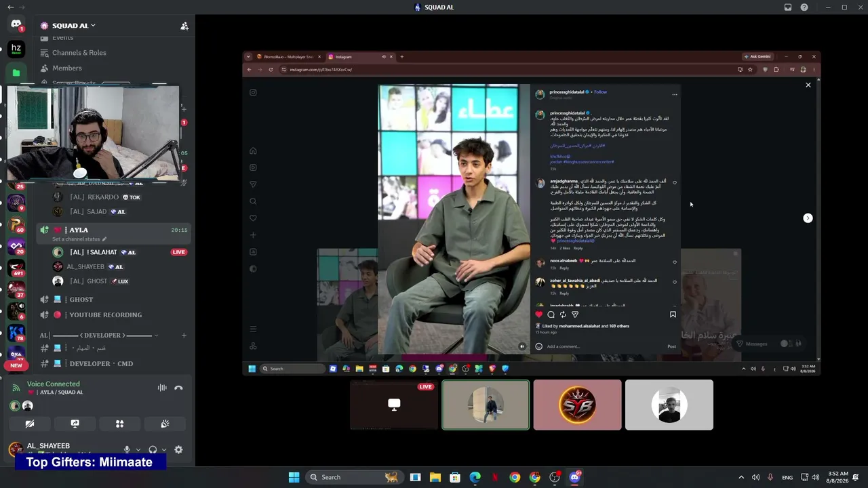
Task: Open the K1 server with 78 notifications
Action: [x=16, y=332]
